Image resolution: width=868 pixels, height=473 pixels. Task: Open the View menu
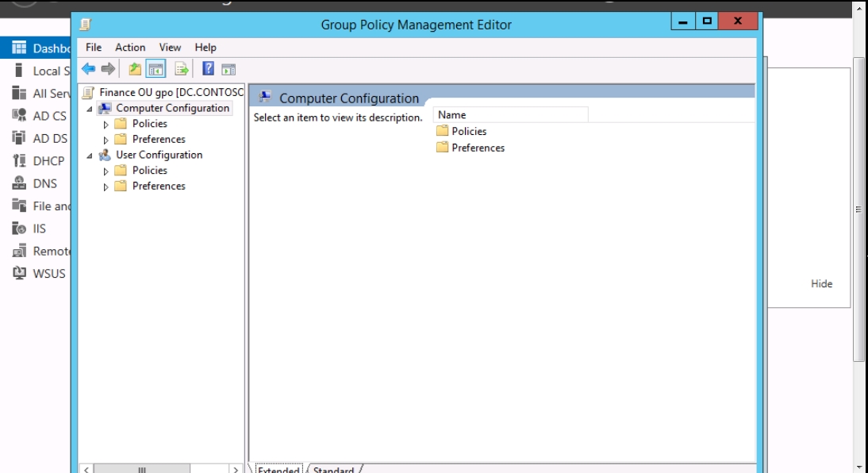(170, 48)
